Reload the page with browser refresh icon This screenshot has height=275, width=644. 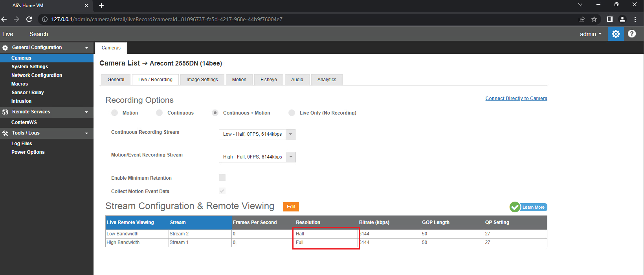click(29, 19)
